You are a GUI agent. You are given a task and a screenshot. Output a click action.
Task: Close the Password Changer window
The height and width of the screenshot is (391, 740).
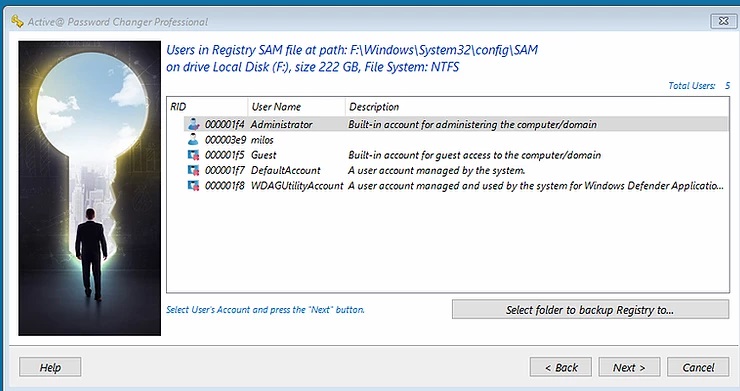(723, 21)
